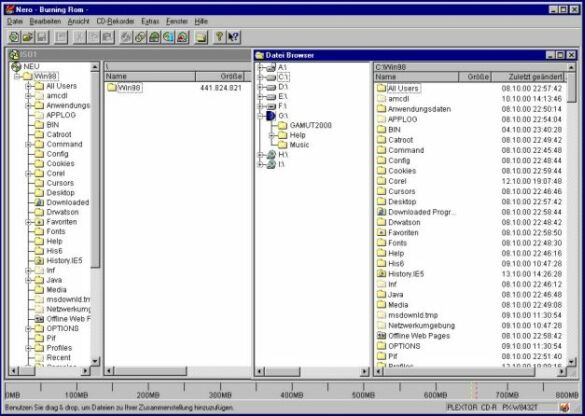Click Name column header in compilation list

coord(150,76)
